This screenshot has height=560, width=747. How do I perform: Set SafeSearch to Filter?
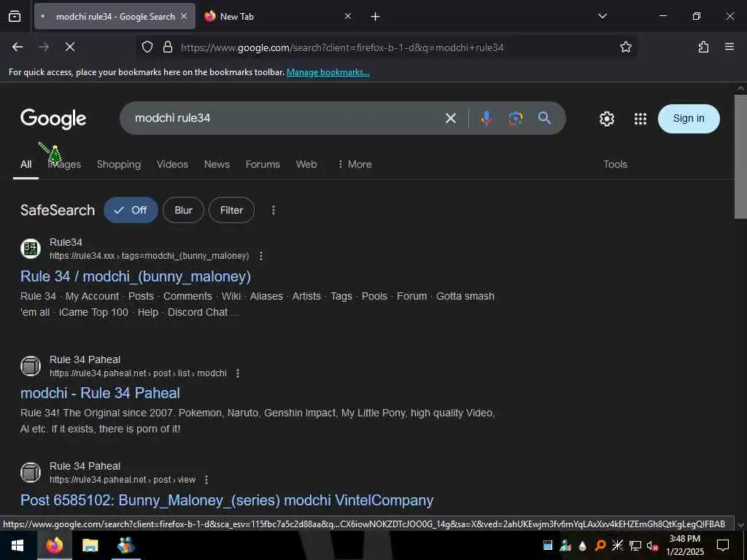coord(231,210)
